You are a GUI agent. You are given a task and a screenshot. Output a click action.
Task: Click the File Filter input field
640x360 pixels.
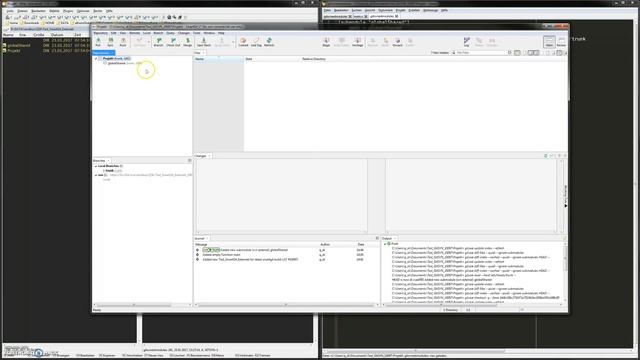pos(481,53)
